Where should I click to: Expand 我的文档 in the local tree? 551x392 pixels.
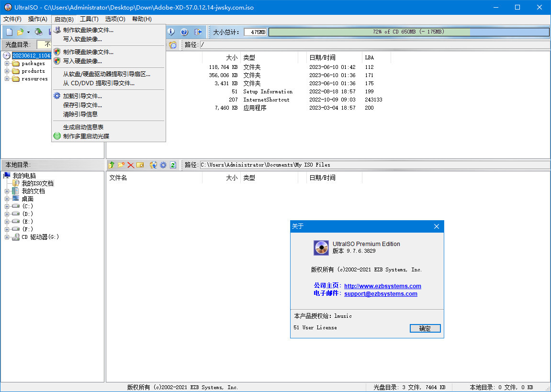7,191
